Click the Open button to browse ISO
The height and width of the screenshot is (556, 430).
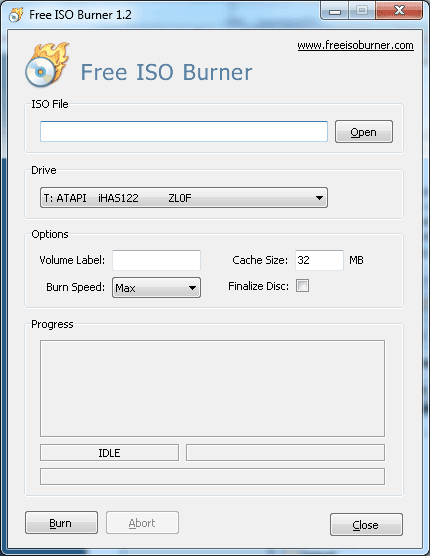[x=364, y=132]
